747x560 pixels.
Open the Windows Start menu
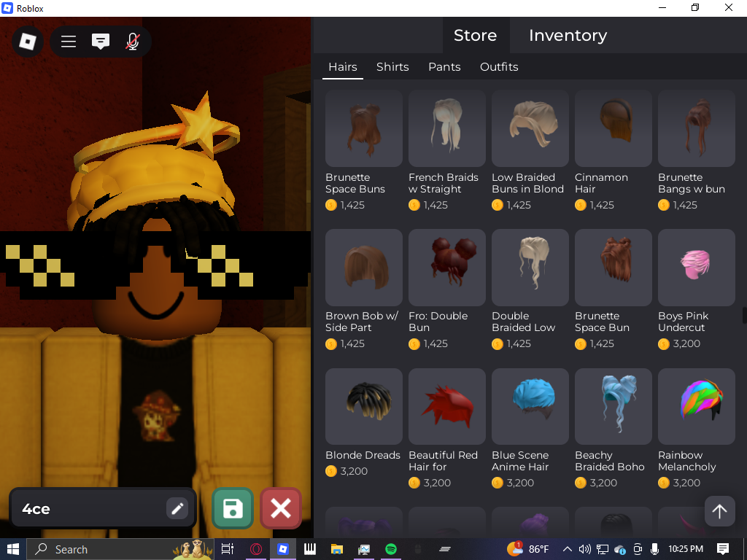tap(13, 549)
